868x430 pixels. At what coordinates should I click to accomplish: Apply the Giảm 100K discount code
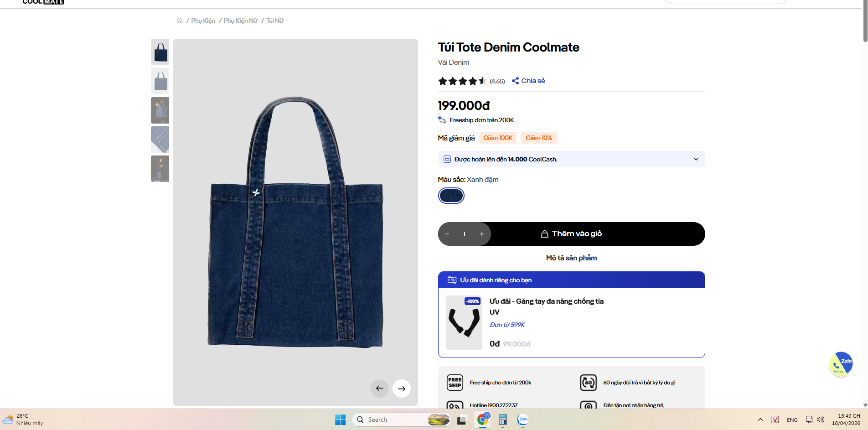498,138
